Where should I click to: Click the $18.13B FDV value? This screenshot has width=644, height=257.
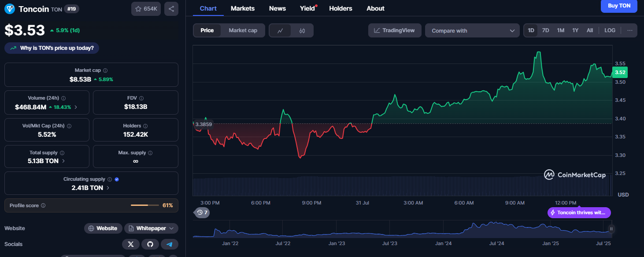[x=136, y=107]
